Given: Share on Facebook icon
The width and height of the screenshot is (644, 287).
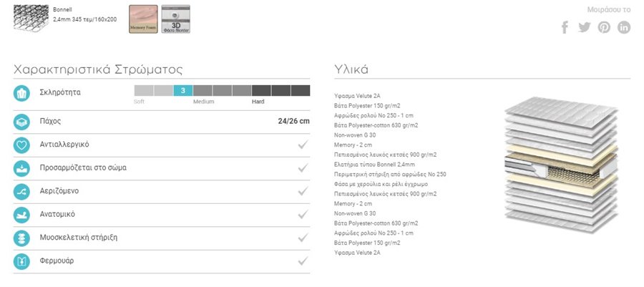Looking at the screenshot, I should [x=565, y=27].
